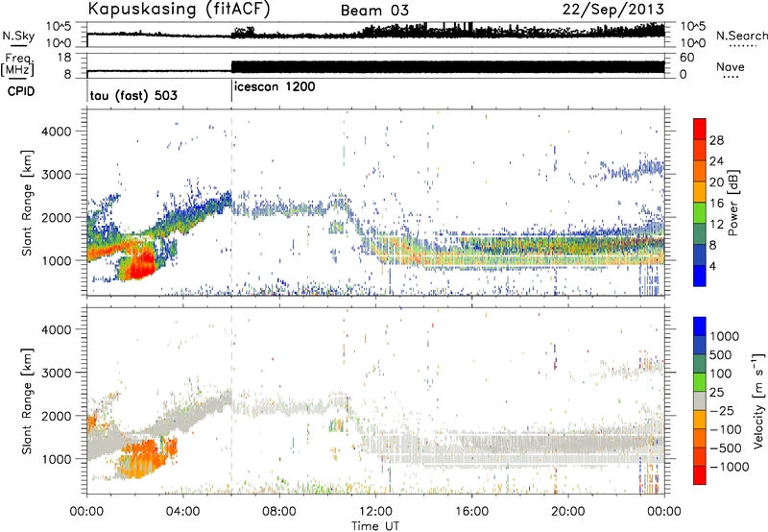Viewport: 768px width, 532px height.
Task: Click the '12:00' time axis tick label
Action: (375, 512)
